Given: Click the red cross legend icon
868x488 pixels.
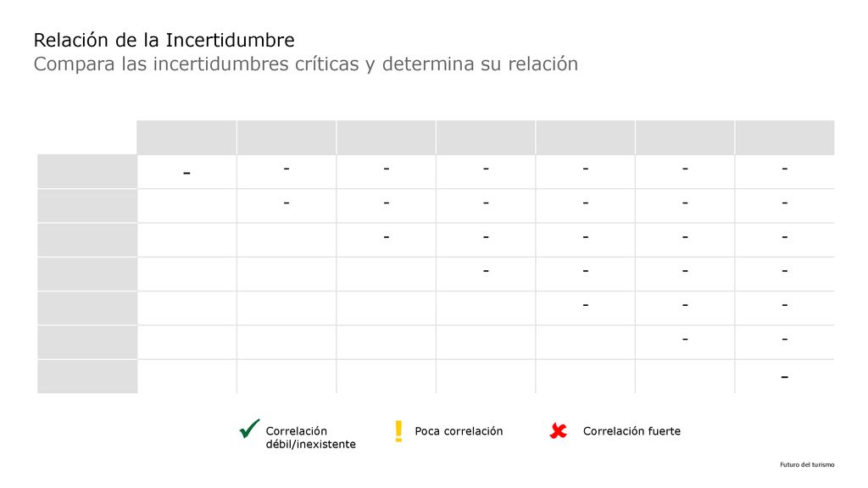Looking at the screenshot, I should 558,430.
